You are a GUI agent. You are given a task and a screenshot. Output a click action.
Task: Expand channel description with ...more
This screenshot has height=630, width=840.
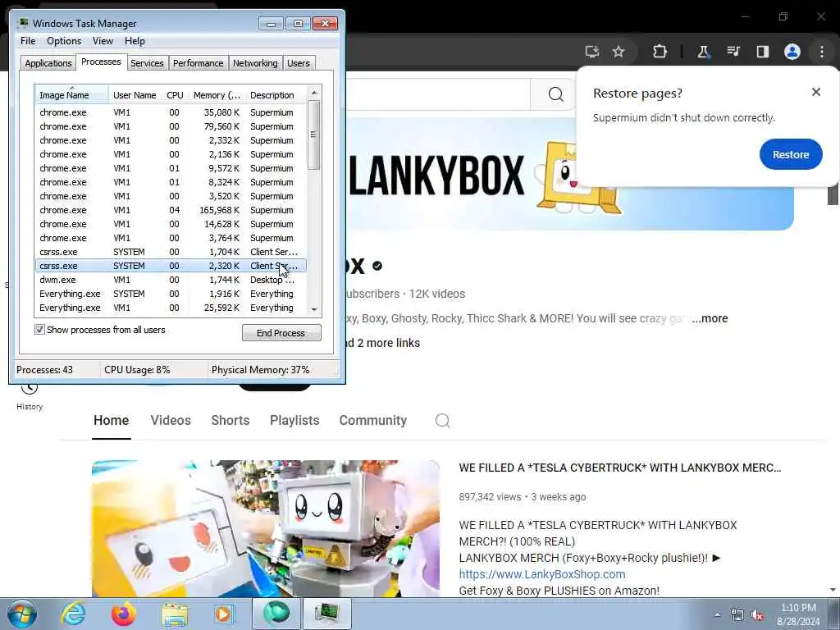click(x=710, y=319)
